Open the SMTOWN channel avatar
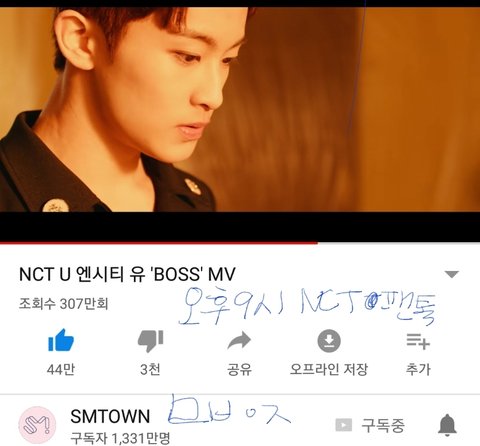This screenshot has height=446, width=480. pyautogui.click(x=37, y=425)
